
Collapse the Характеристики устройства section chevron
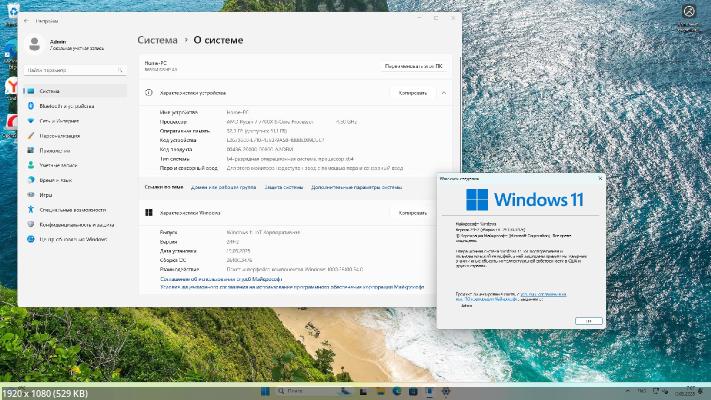coord(443,93)
